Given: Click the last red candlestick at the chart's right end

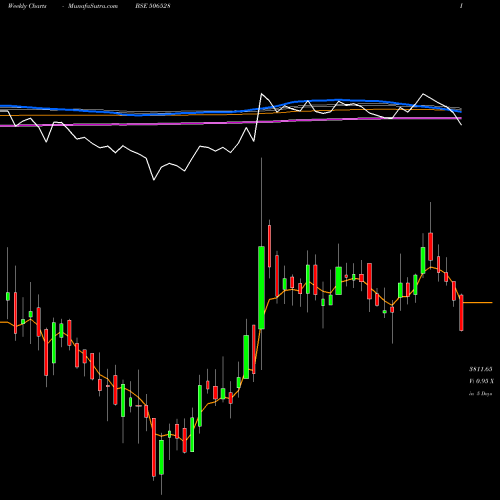Looking at the screenshot, I should pyautogui.click(x=461, y=313).
